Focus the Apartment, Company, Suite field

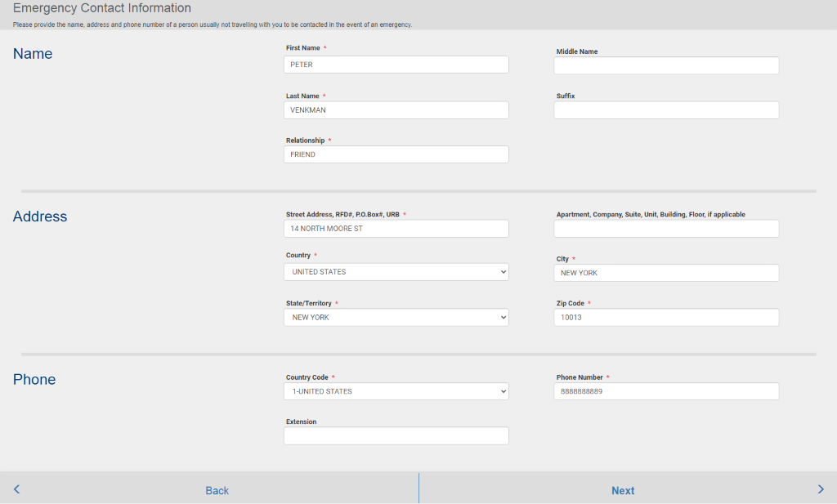[x=666, y=230]
